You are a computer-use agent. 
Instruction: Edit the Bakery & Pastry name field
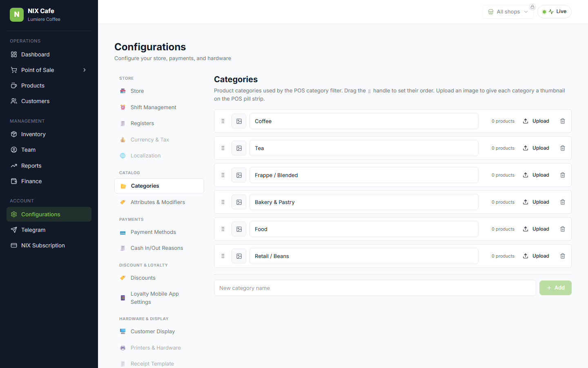364,202
